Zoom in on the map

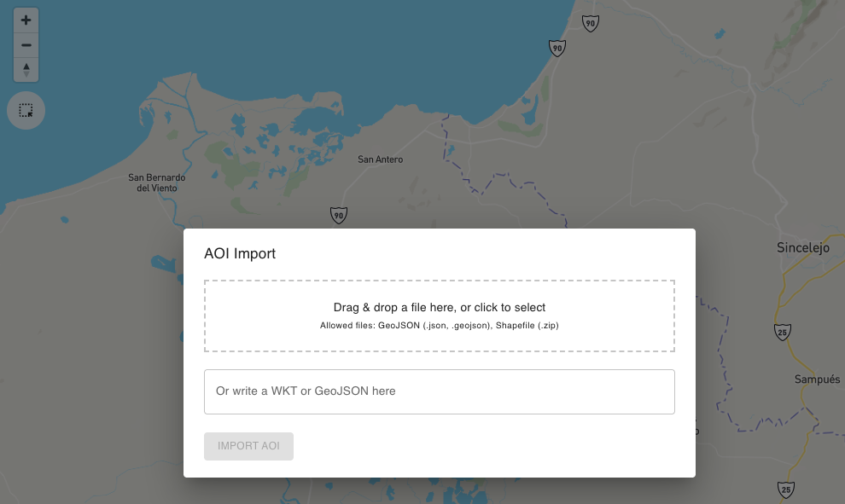[x=26, y=20]
